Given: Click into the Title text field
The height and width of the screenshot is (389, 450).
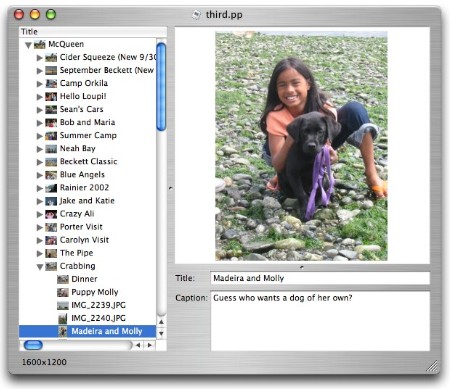Looking at the screenshot, I should tap(320, 278).
